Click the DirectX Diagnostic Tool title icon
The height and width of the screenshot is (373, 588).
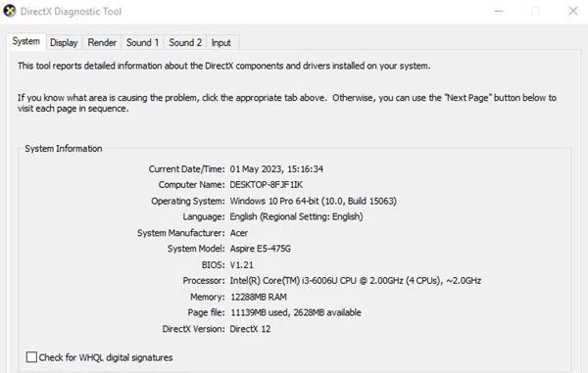click(x=10, y=11)
